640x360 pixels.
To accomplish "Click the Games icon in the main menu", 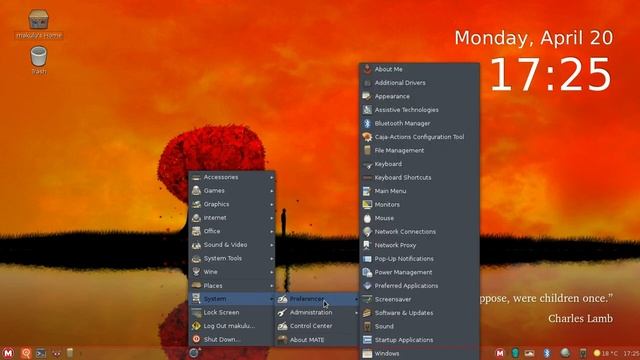I will point(196,191).
